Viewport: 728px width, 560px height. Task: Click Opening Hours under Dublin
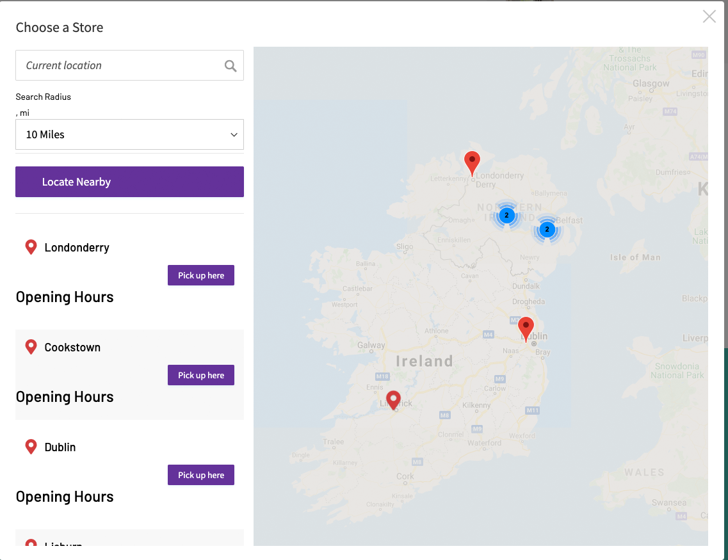click(x=65, y=497)
